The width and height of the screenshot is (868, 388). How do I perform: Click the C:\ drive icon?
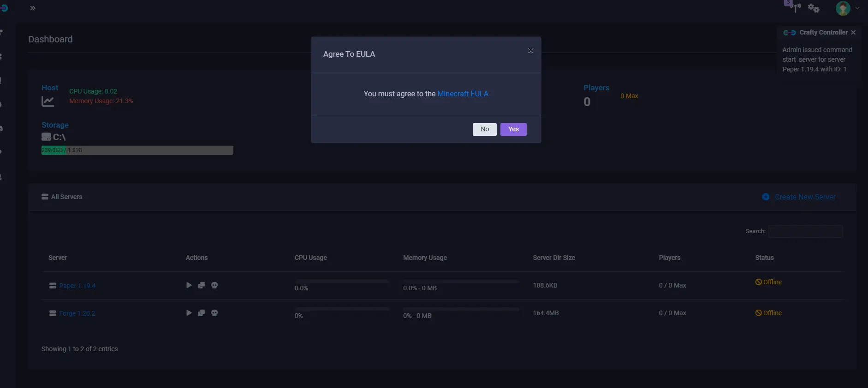pyautogui.click(x=46, y=137)
